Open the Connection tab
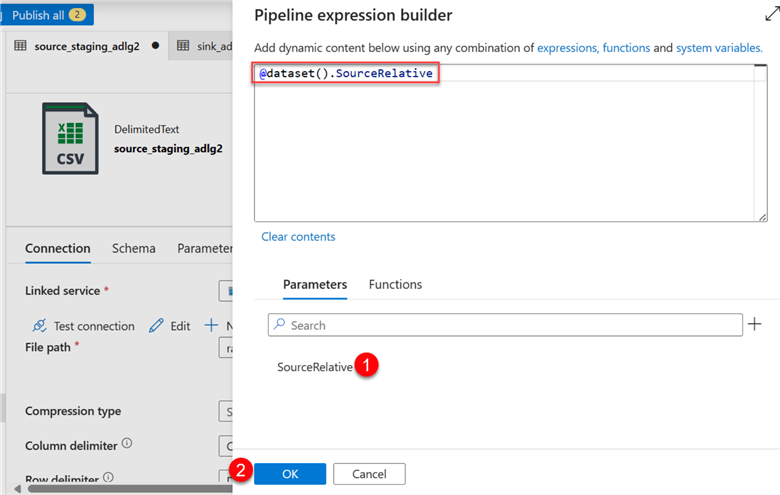This screenshot has height=495, width=780. point(58,248)
